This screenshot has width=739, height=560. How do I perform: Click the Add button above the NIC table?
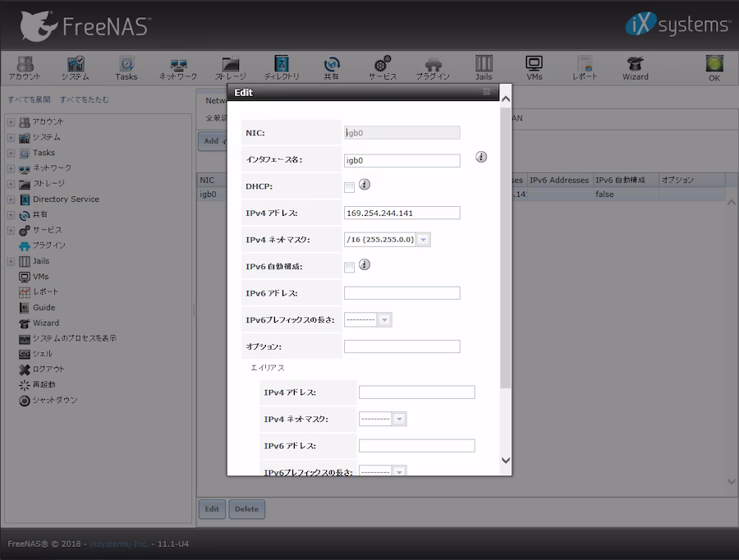pyautogui.click(x=213, y=141)
